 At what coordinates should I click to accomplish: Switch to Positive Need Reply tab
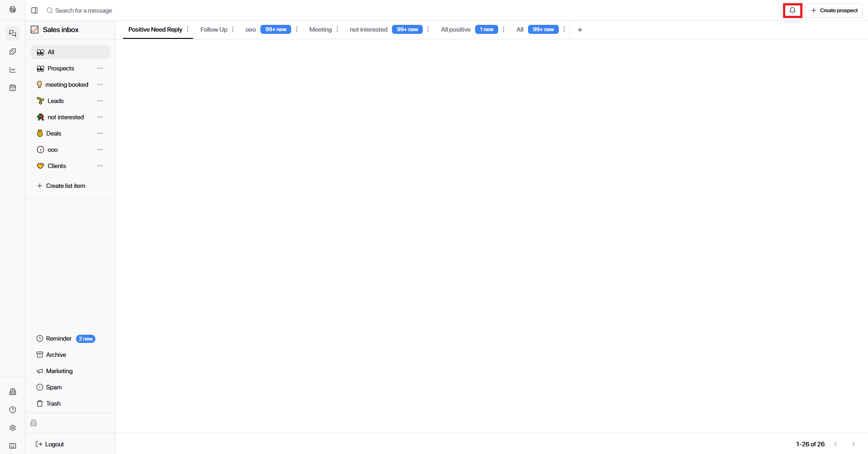(155, 29)
